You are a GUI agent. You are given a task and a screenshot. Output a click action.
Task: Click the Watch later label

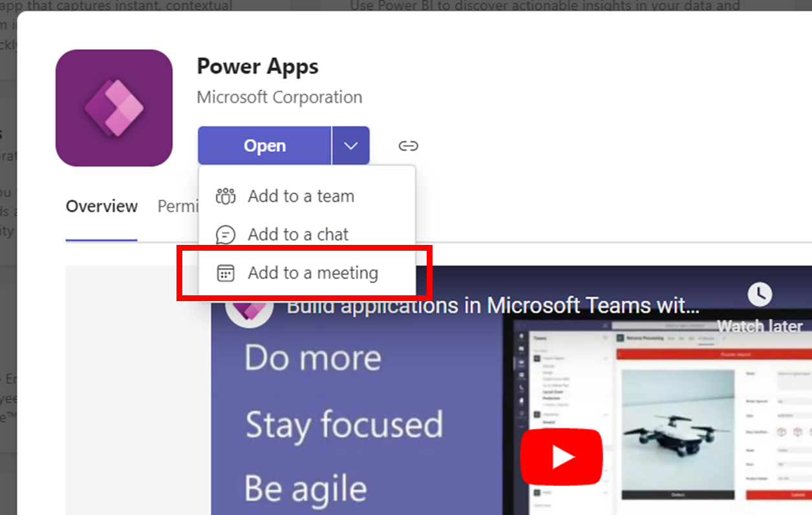point(760,326)
